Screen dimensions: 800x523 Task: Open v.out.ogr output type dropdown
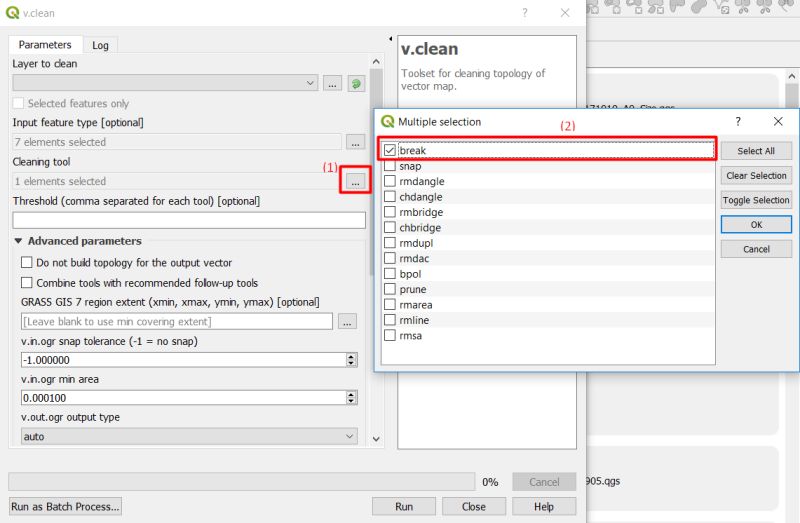(189, 436)
